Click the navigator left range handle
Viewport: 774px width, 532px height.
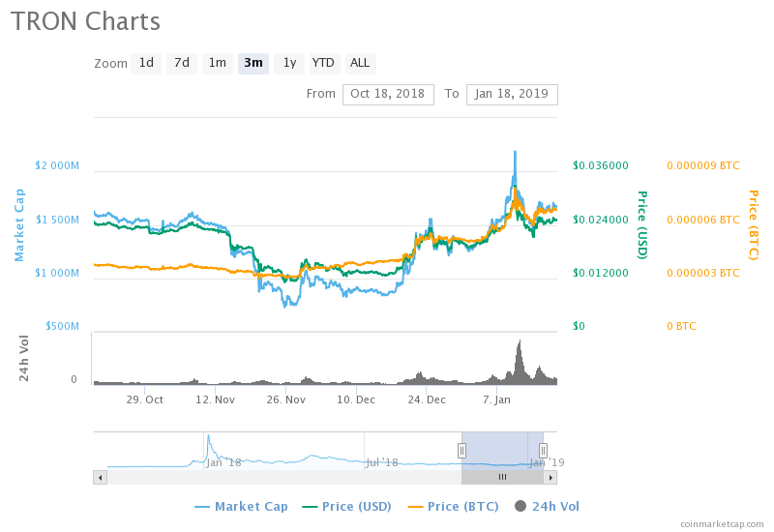tap(461, 450)
